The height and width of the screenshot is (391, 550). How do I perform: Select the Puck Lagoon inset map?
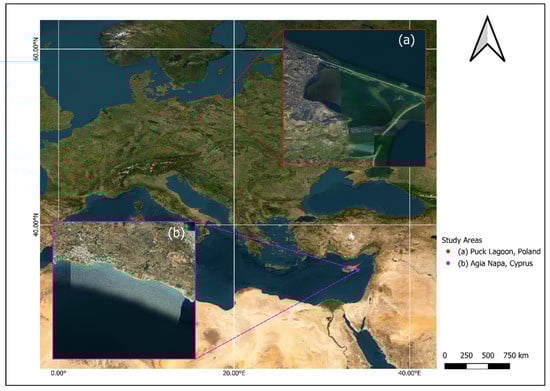pos(354,98)
